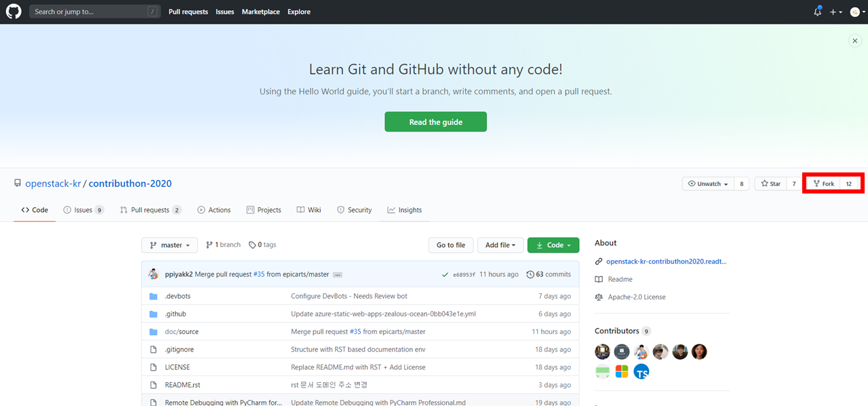
Task: Open commit Replace README.md with RST + Add License
Action: click(x=358, y=367)
